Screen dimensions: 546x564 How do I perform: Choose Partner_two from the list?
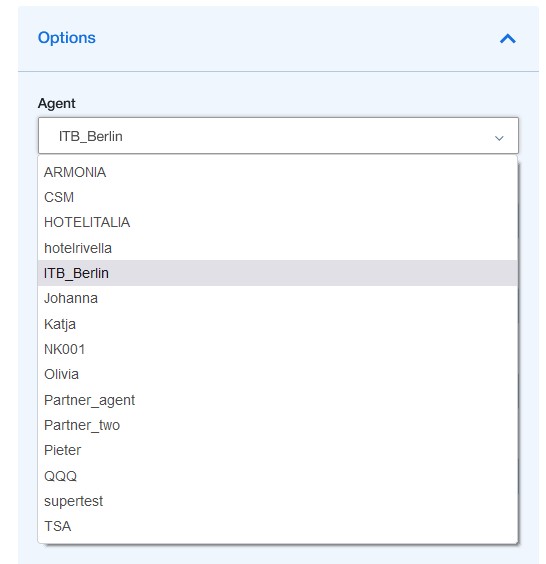point(277,425)
